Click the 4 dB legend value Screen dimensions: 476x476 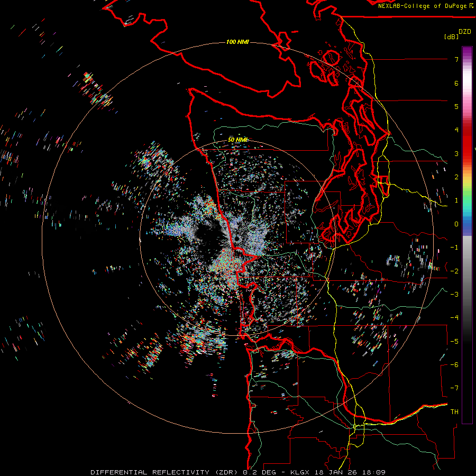pyautogui.click(x=456, y=130)
